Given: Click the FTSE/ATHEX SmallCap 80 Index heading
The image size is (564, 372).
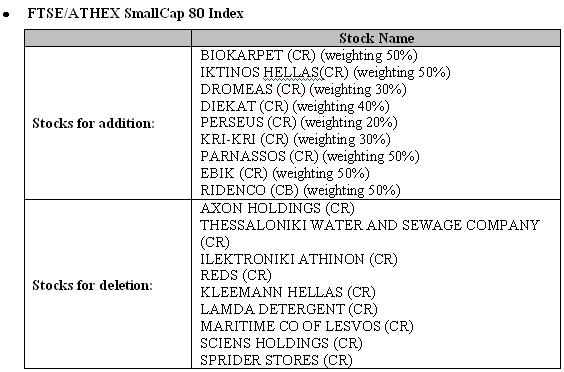Looking at the screenshot, I should pos(135,14).
